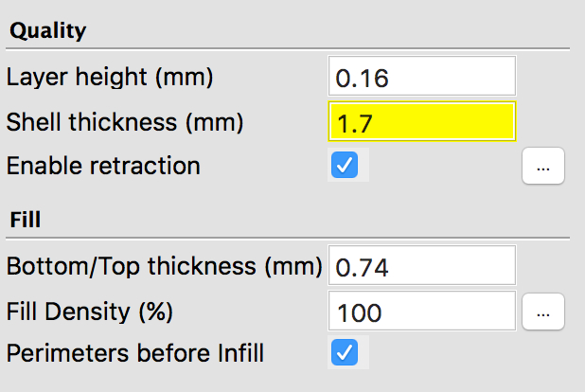Screen dimensions: 585x392
Task: Click empty panel area below Perimeters before Infill
Action: pos(284,381)
